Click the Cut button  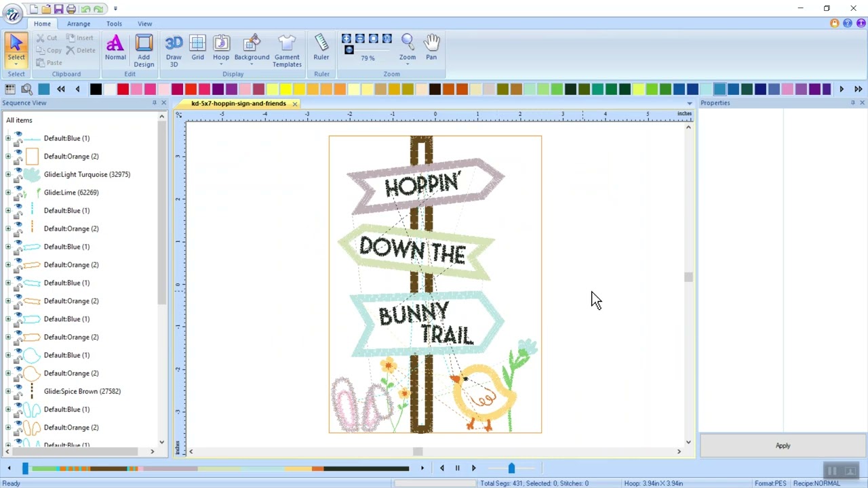click(47, 38)
